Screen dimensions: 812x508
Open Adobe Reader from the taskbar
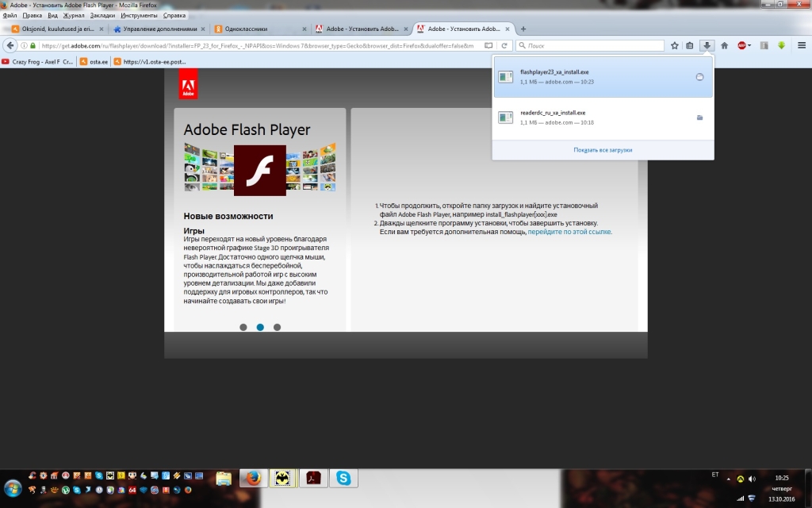(312, 478)
